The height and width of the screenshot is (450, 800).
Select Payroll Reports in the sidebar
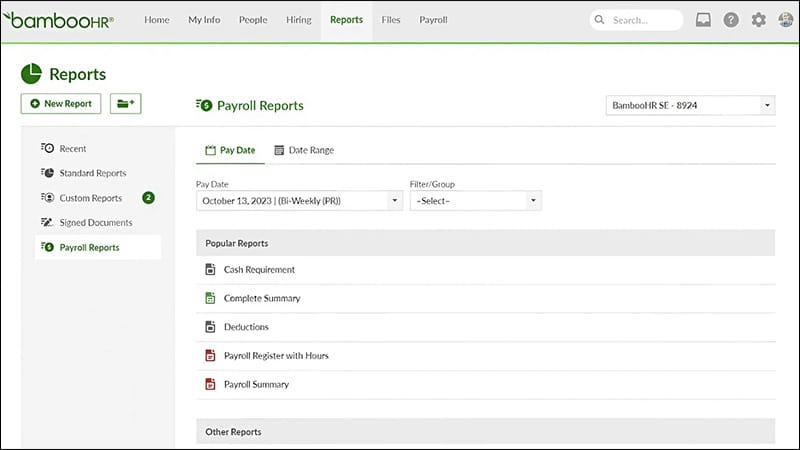pos(98,247)
